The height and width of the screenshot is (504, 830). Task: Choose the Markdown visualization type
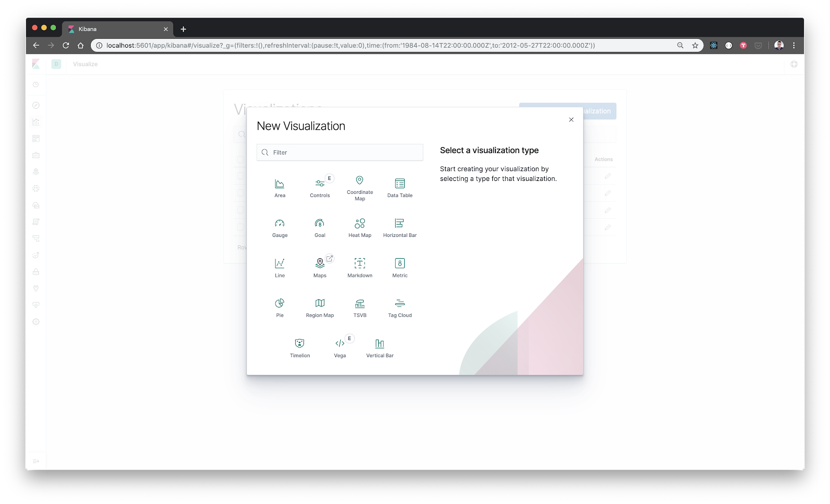pos(359,268)
